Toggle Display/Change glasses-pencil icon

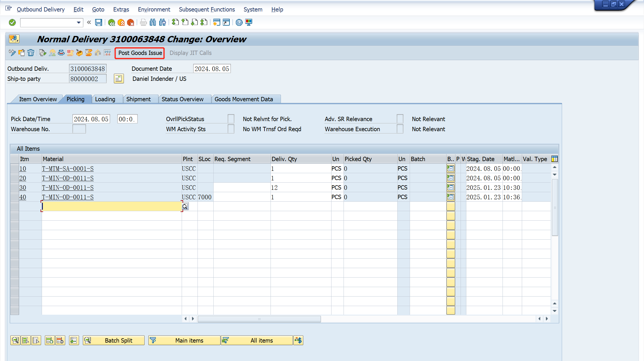(12, 53)
